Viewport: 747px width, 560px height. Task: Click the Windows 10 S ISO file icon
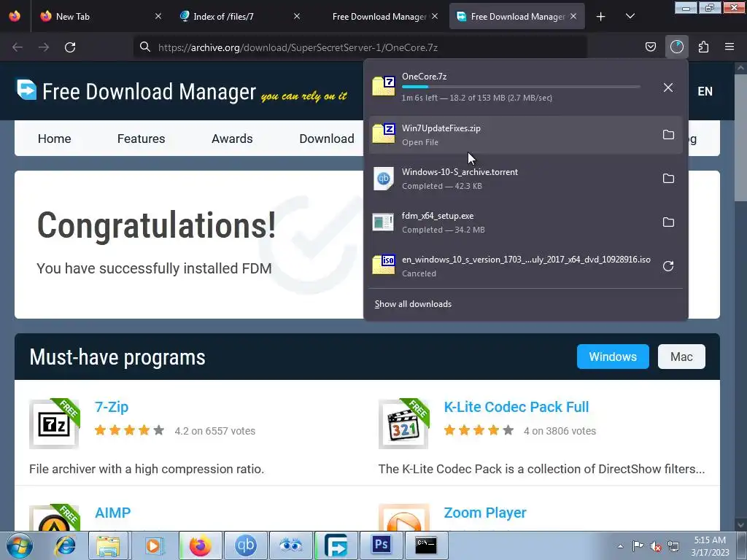(x=384, y=265)
